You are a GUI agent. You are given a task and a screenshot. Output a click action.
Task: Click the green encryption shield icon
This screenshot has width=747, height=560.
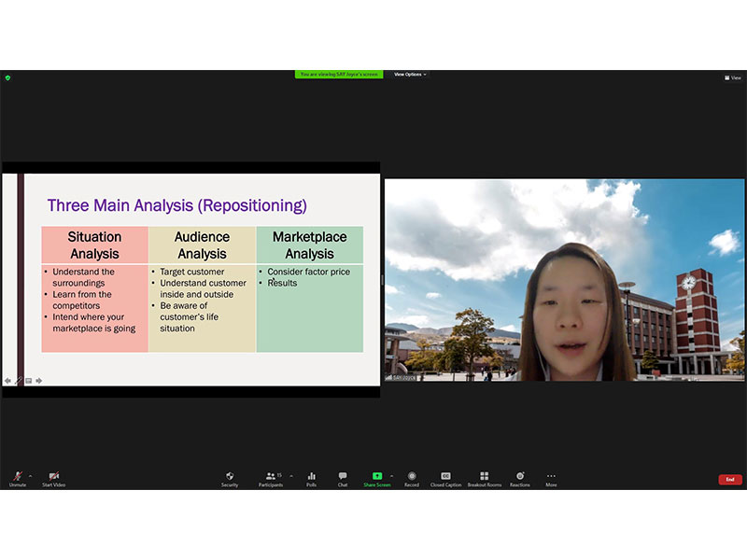[7, 77]
